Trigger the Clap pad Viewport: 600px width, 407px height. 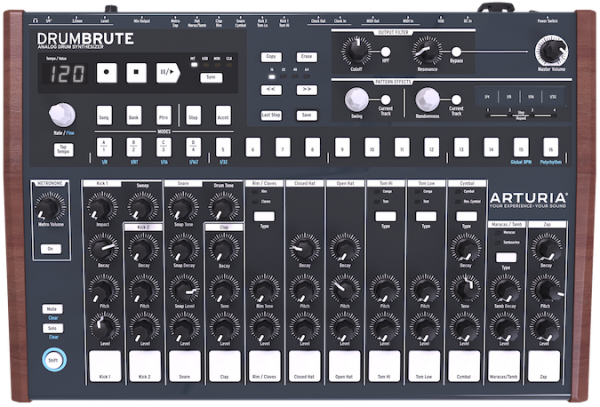[x=225, y=366]
